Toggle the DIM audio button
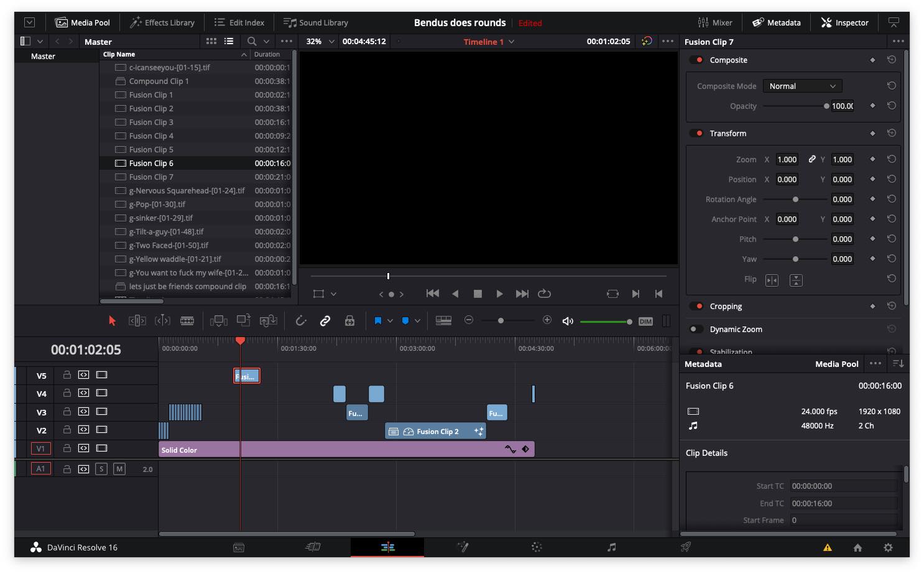Screen dimensions: 924x574 pos(645,322)
